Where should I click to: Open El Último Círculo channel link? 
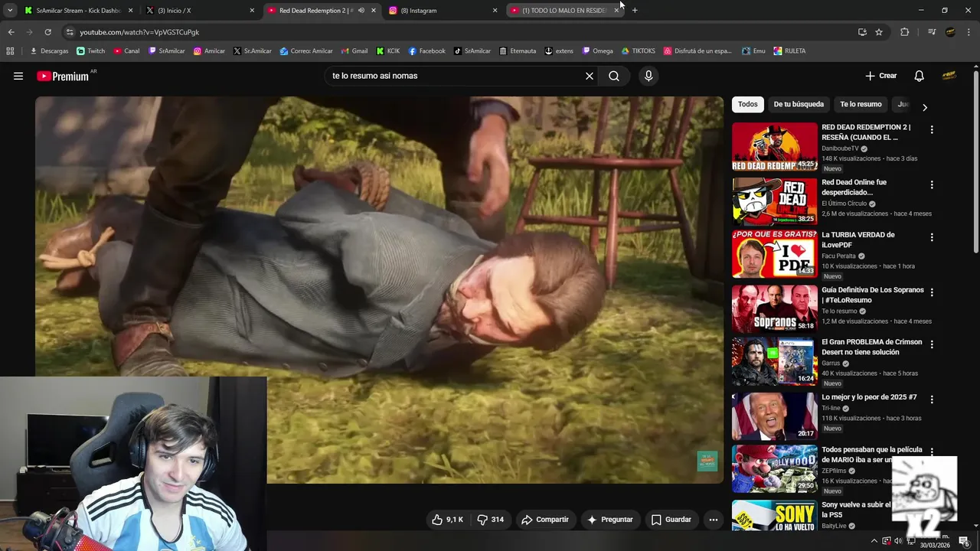844,204
